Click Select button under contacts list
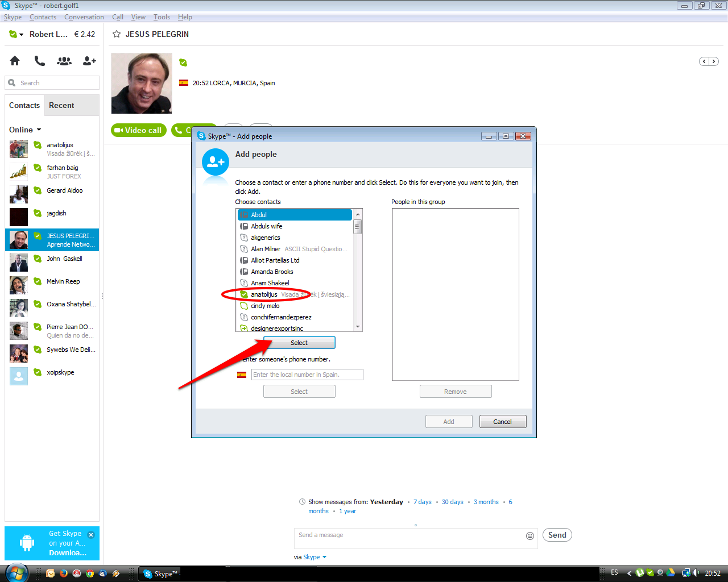Viewport: 728px width, 582px height. coord(299,343)
